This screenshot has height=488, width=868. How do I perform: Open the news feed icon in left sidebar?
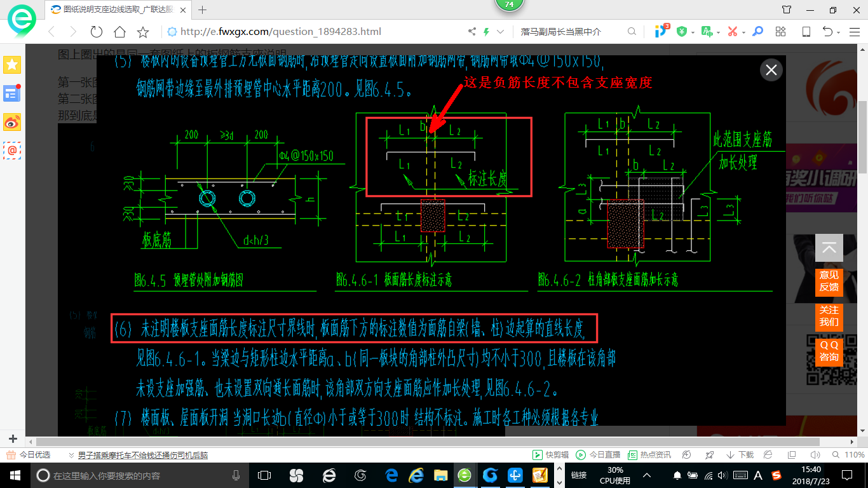pos(12,93)
